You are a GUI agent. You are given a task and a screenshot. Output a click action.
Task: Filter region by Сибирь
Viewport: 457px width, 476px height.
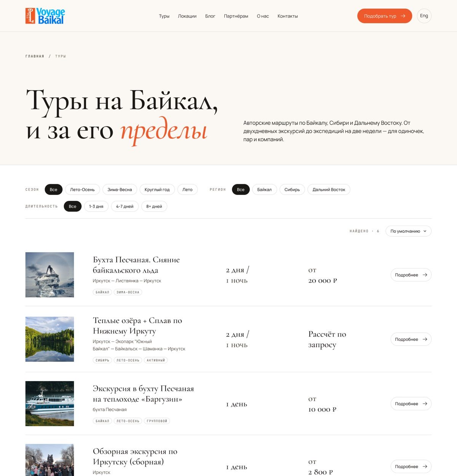(292, 190)
